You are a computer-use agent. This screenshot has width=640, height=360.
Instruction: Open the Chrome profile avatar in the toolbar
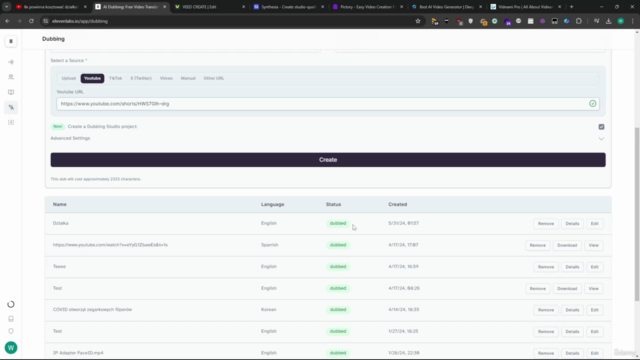(x=621, y=21)
